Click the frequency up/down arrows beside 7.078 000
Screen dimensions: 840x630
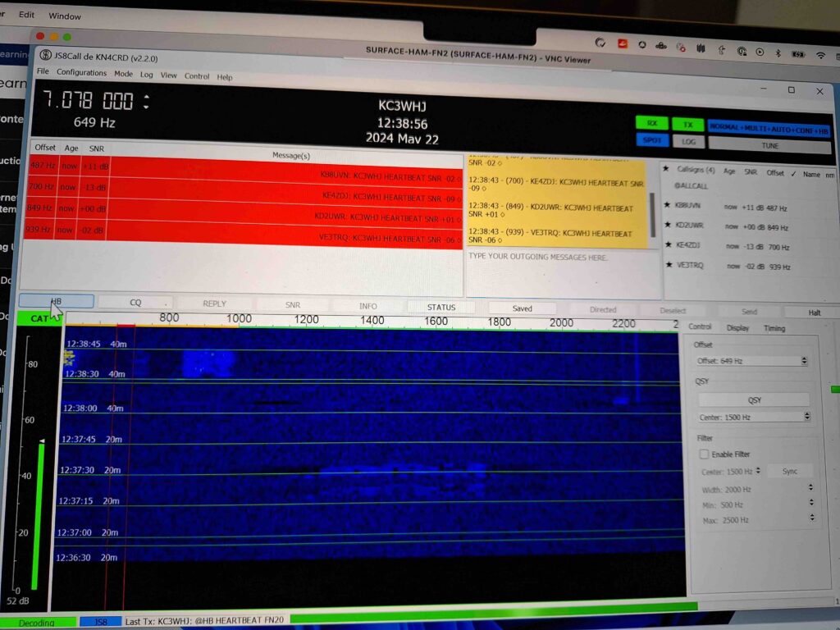click(146, 102)
